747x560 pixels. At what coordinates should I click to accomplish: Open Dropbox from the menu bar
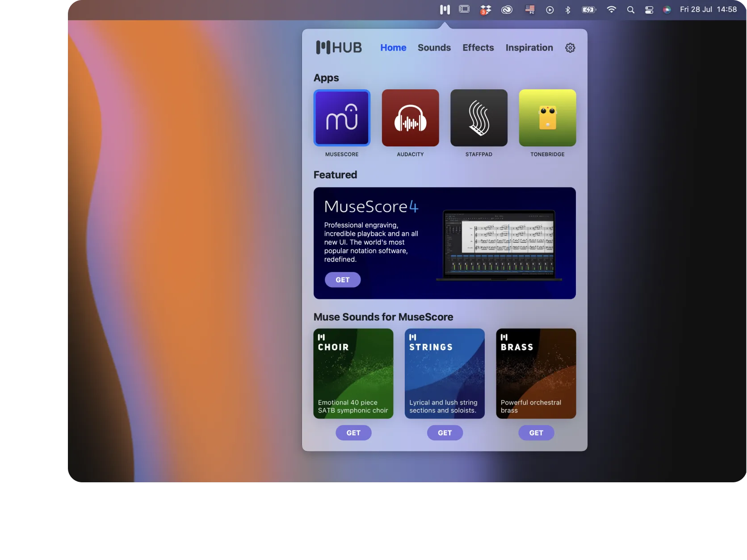tap(485, 9)
